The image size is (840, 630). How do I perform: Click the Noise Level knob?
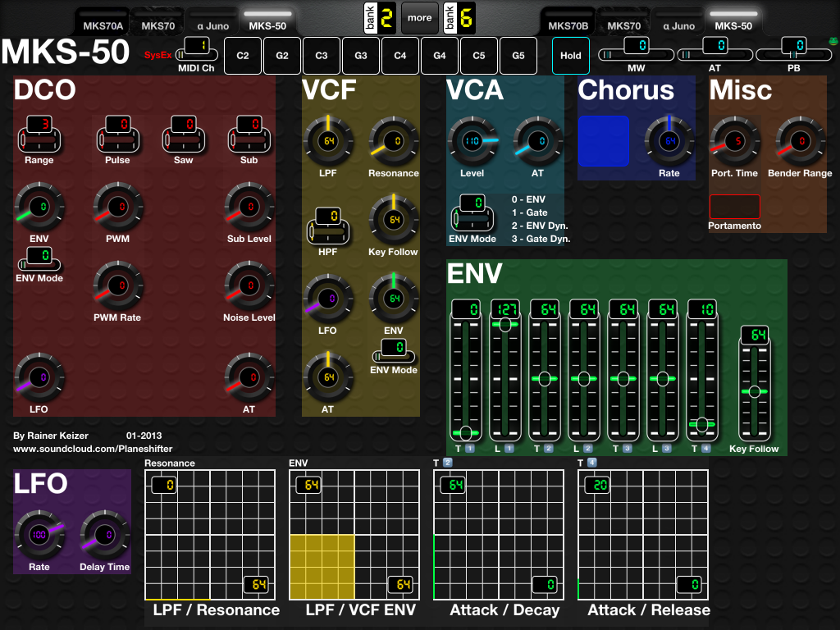click(249, 285)
